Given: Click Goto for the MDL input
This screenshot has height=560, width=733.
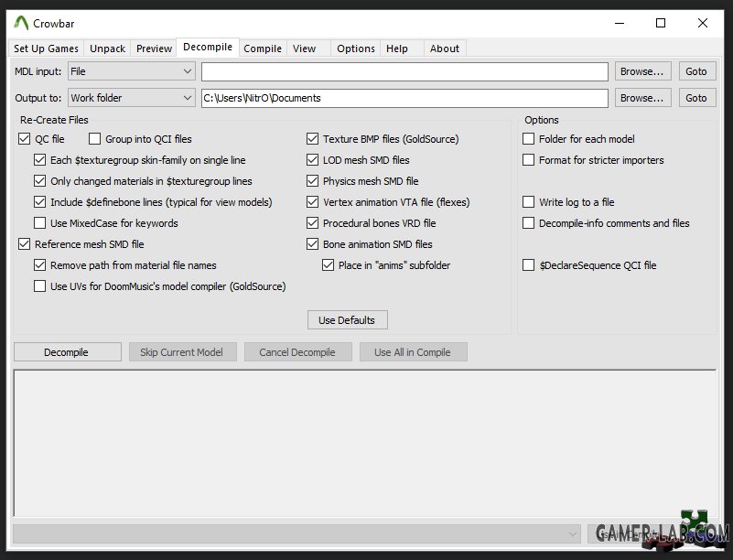Looking at the screenshot, I should tap(696, 71).
